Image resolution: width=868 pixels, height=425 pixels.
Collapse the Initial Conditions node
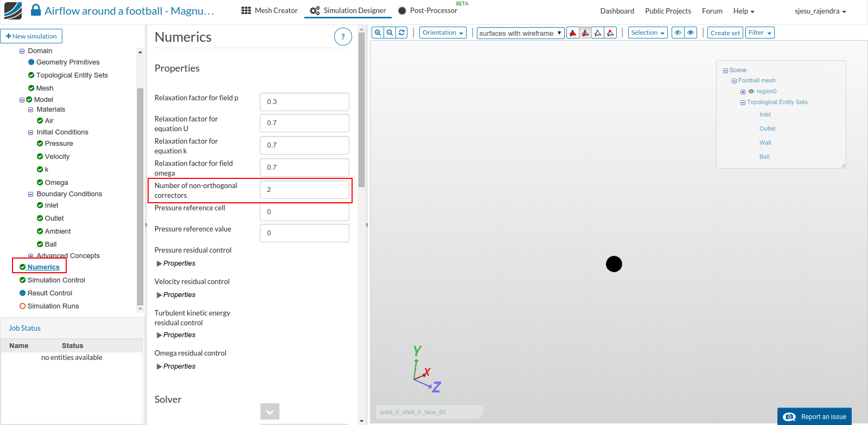tap(31, 133)
